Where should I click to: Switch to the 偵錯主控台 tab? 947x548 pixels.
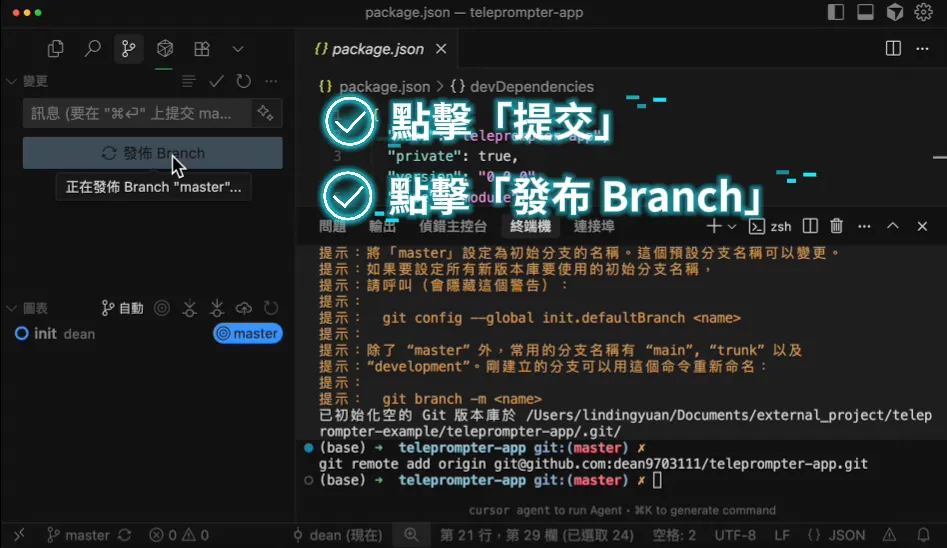453,226
